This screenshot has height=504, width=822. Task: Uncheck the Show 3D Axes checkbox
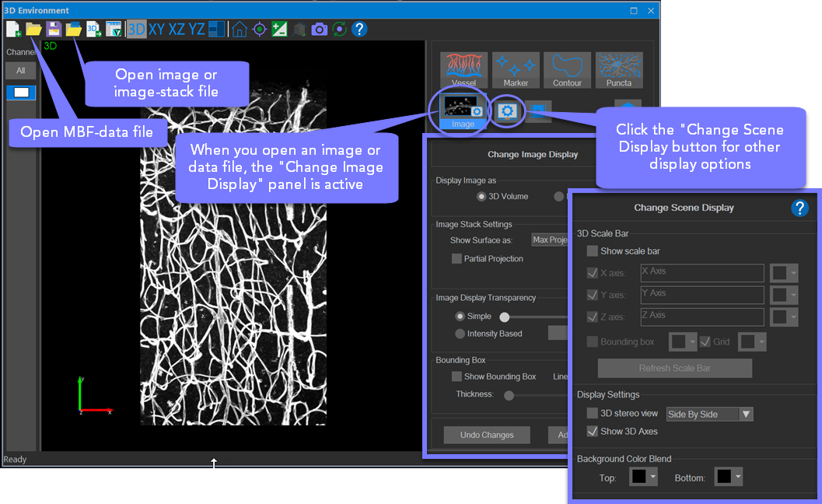tap(593, 432)
